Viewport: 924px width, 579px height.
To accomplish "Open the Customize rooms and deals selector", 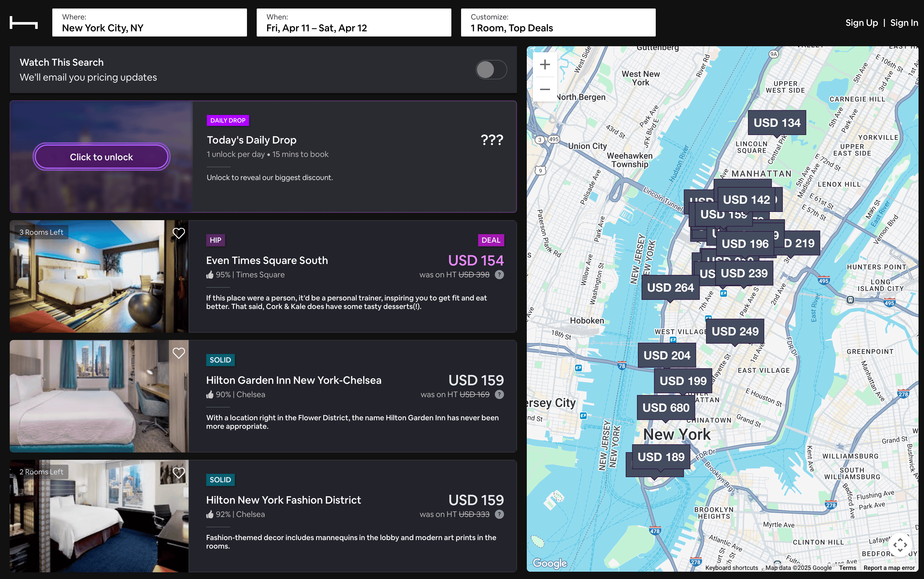I will (x=558, y=23).
